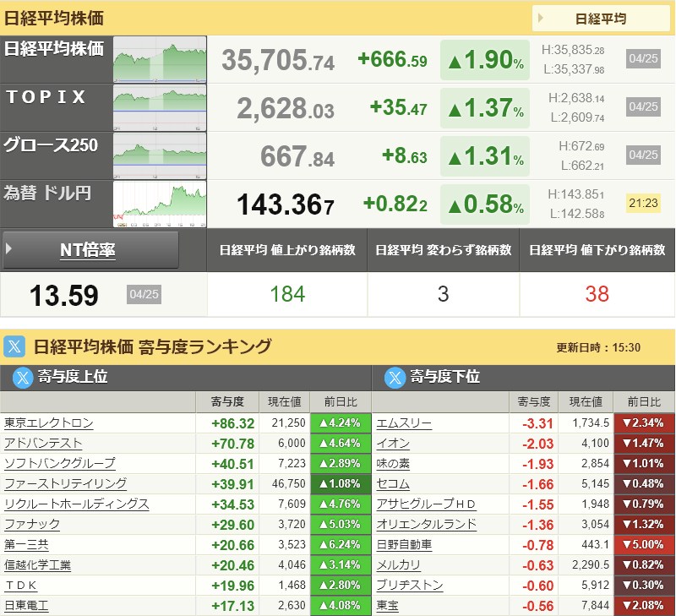Click the ▲1.31% change badge
The height and width of the screenshot is (616, 676).
click(x=485, y=156)
